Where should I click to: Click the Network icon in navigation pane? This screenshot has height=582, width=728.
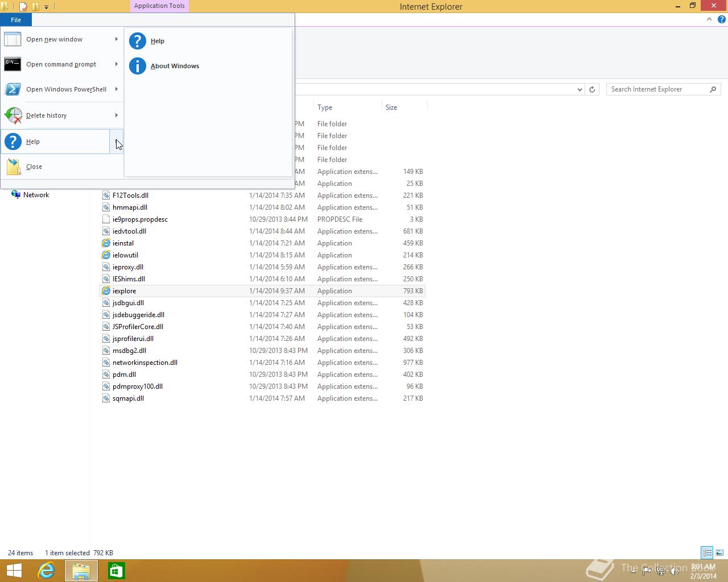click(16, 195)
